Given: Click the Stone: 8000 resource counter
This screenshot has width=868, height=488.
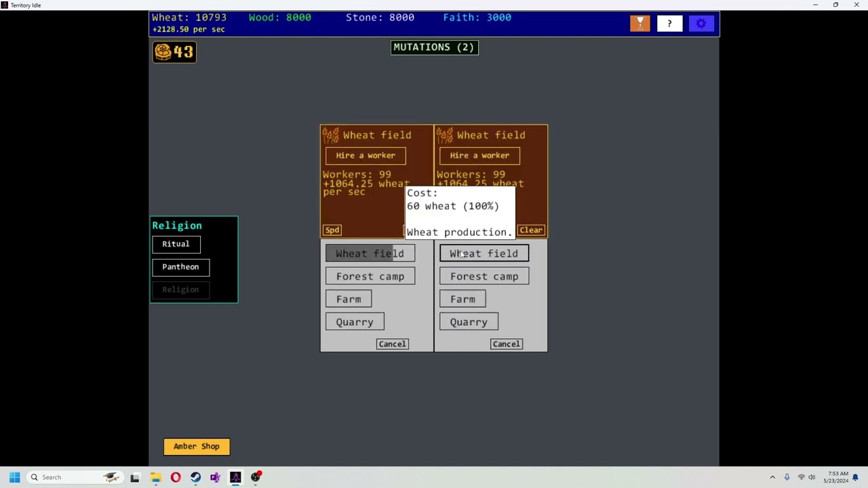Looking at the screenshot, I should point(380,18).
